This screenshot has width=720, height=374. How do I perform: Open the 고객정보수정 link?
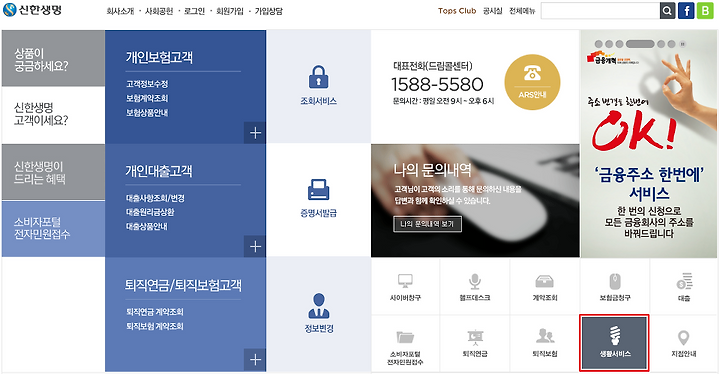point(147,84)
